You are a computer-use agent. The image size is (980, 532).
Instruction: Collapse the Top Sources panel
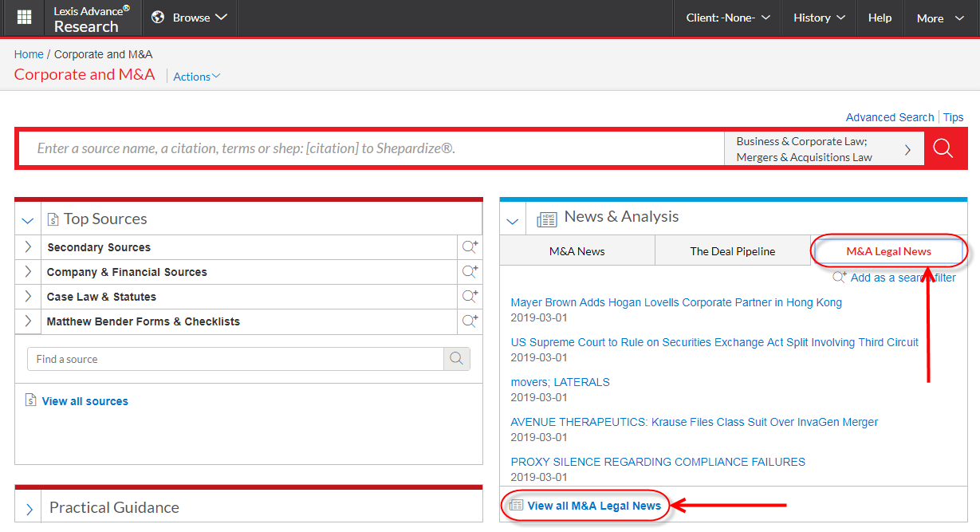28,220
